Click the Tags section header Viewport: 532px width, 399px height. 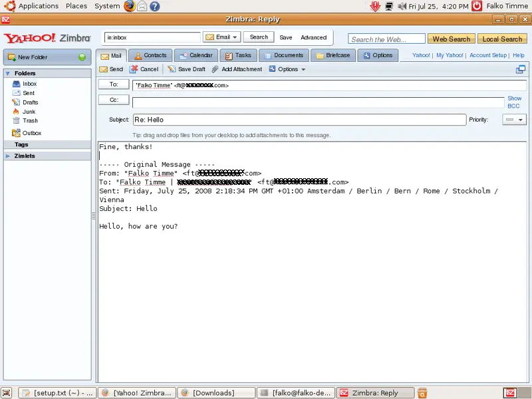tap(47, 144)
